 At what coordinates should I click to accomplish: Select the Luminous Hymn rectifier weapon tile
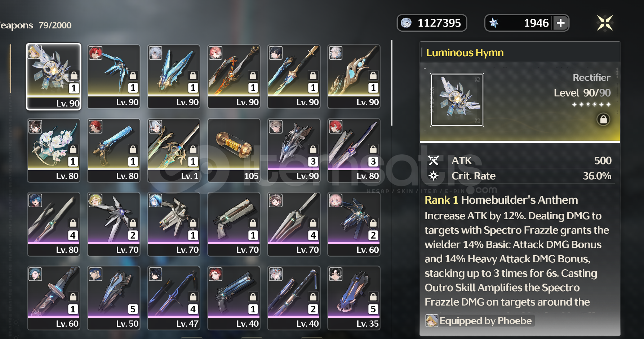53,76
